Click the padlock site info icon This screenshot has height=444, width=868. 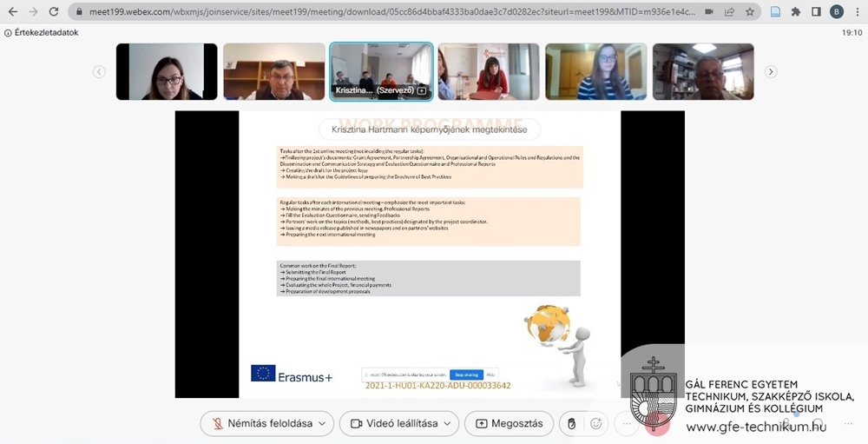pos(79,11)
